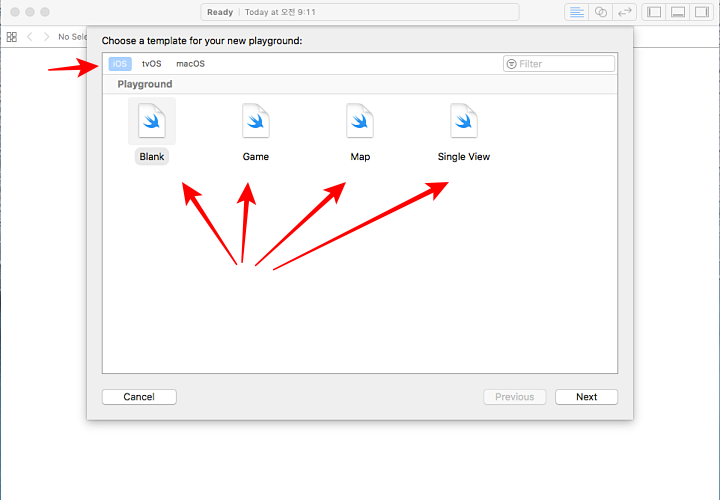This screenshot has width=720, height=500.
Task: Switch to the macOS platform tab
Action: click(x=191, y=64)
